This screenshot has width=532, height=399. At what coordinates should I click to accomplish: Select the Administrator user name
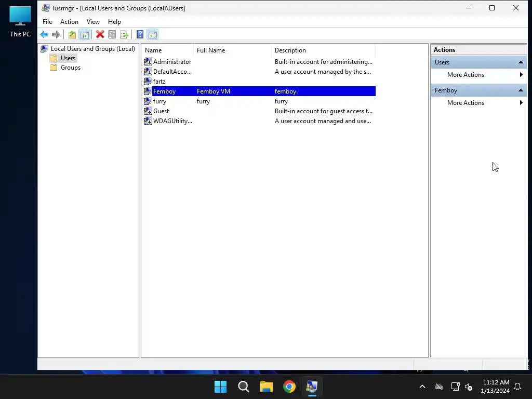point(172,62)
